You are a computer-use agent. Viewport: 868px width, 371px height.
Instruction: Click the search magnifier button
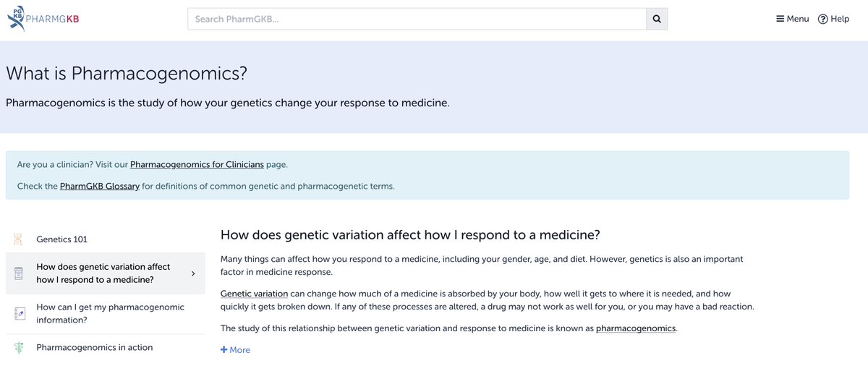tap(657, 19)
